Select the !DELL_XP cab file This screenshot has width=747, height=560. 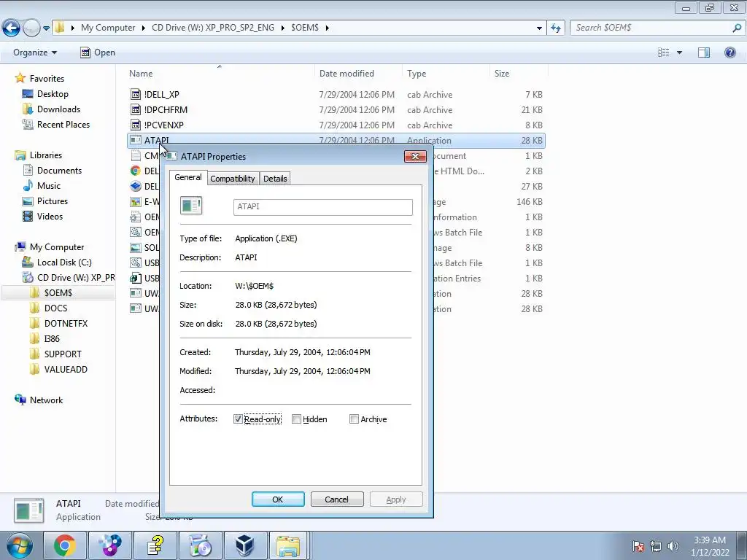point(336,94)
